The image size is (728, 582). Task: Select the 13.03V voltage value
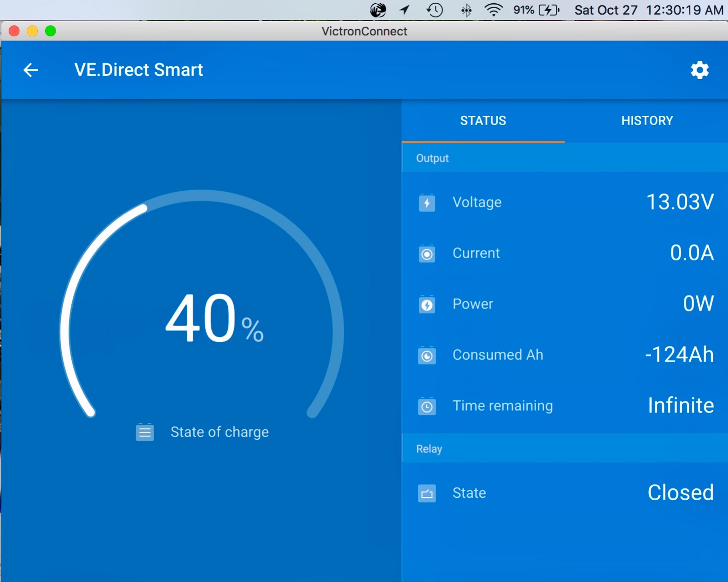680,202
